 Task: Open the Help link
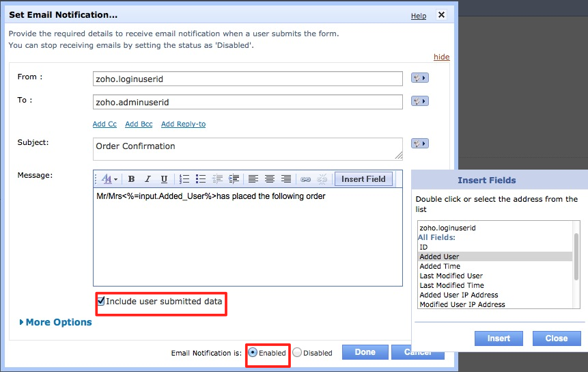pos(419,16)
